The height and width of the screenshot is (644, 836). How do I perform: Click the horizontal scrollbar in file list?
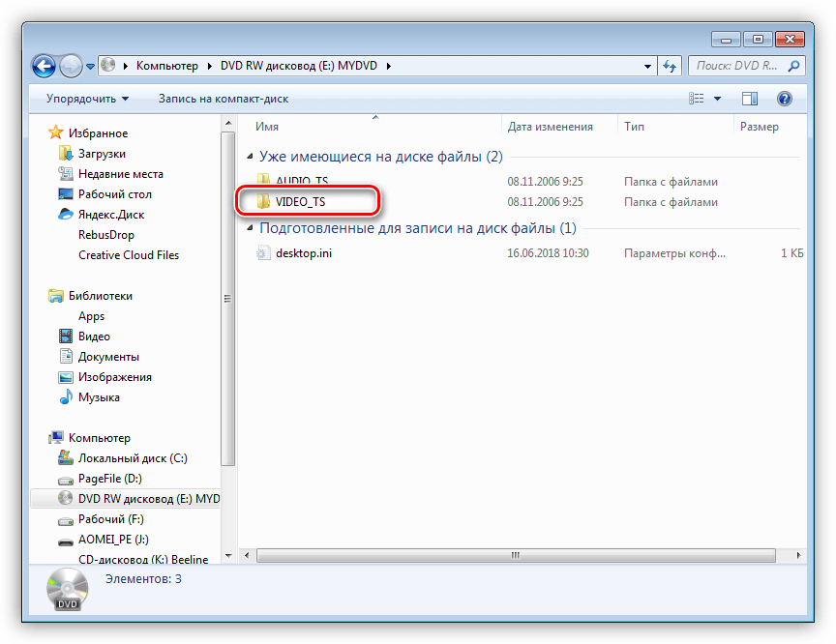pos(515,556)
